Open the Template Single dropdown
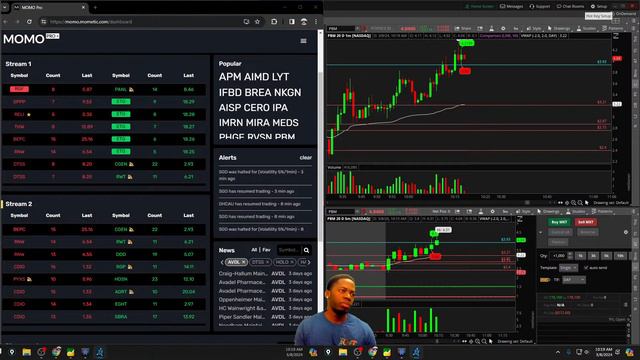The height and width of the screenshot is (360, 640). coord(568,268)
